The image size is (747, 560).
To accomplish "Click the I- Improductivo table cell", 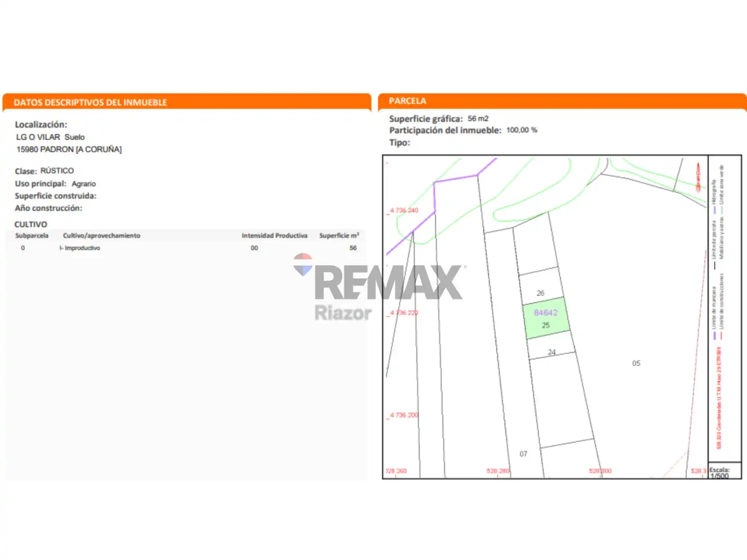I will [80, 248].
